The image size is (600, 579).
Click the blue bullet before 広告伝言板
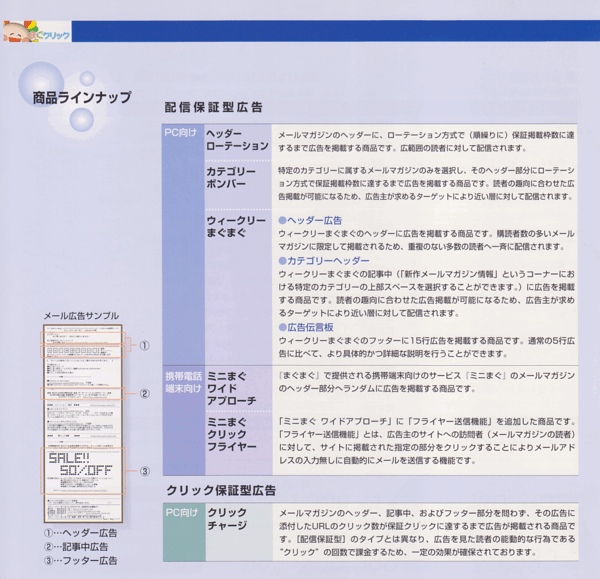coord(282,327)
